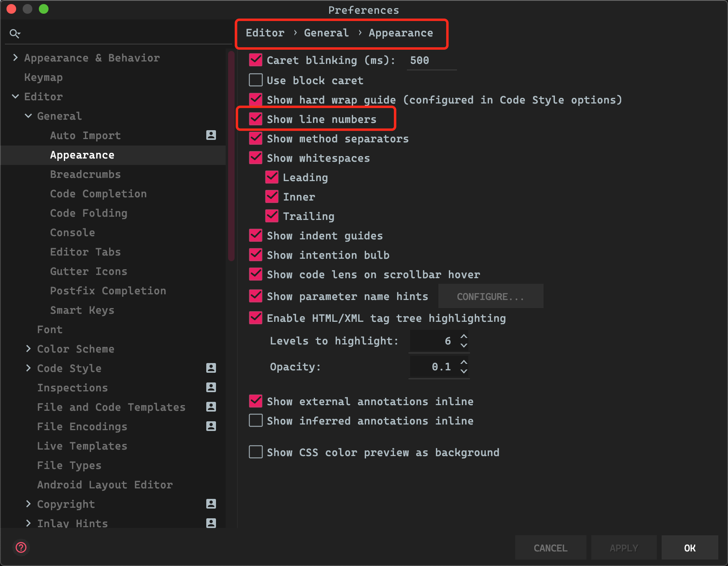This screenshot has width=728, height=566.
Task: Click the Configure button for parameter hints
Action: click(x=490, y=296)
